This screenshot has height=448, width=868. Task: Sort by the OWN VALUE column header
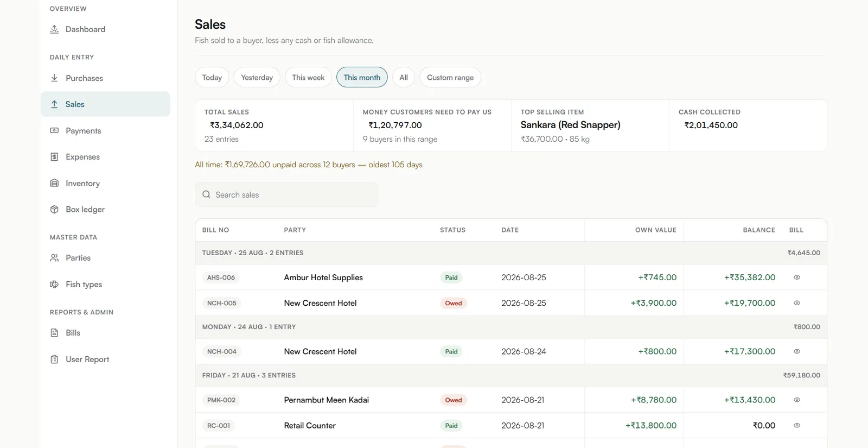coord(655,230)
